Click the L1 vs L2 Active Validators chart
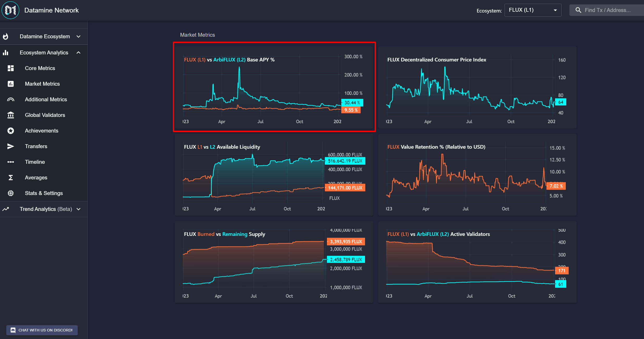Screen dimensions: 644x339 pyautogui.click(x=477, y=262)
